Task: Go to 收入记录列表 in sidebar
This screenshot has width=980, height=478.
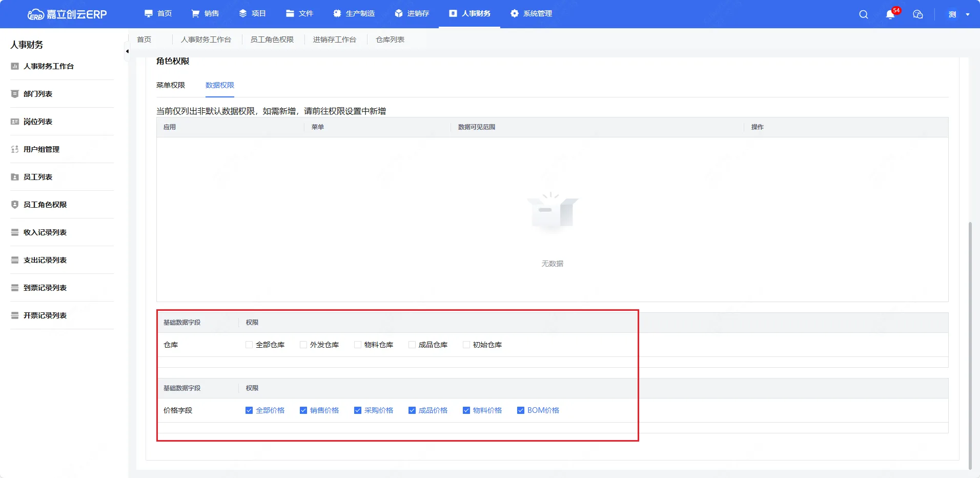Action: [45, 232]
